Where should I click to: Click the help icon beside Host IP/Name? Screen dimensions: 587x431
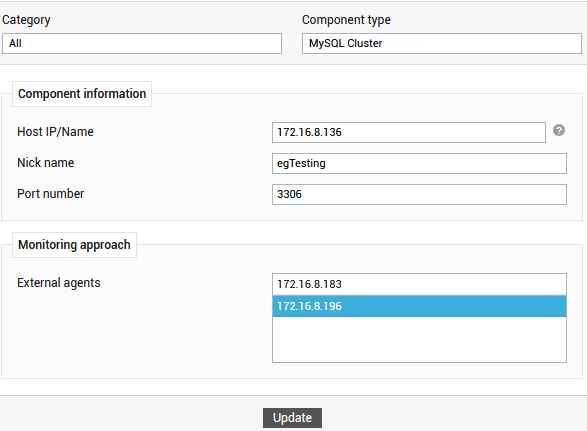(559, 130)
